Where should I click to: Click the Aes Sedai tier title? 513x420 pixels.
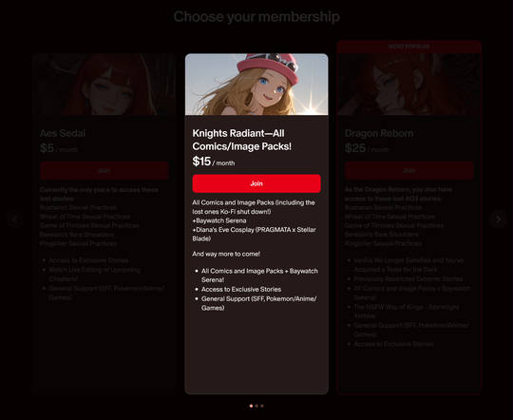coord(63,133)
